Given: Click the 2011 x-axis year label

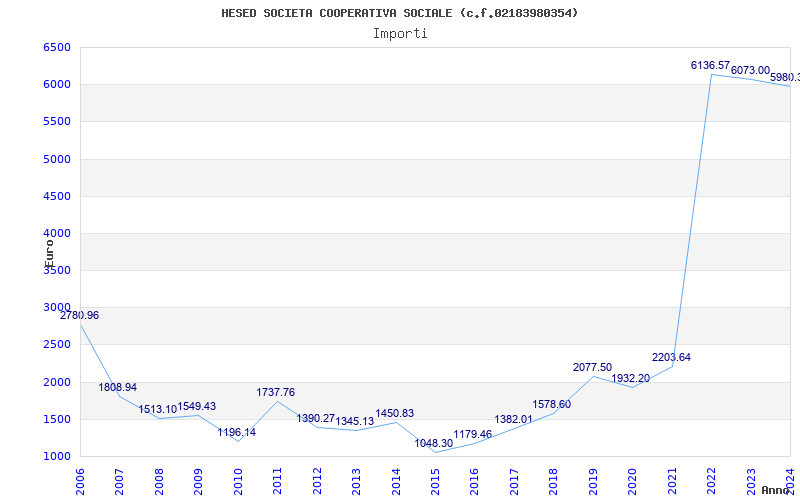Looking at the screenshot, I should click(x=277, y=481).
